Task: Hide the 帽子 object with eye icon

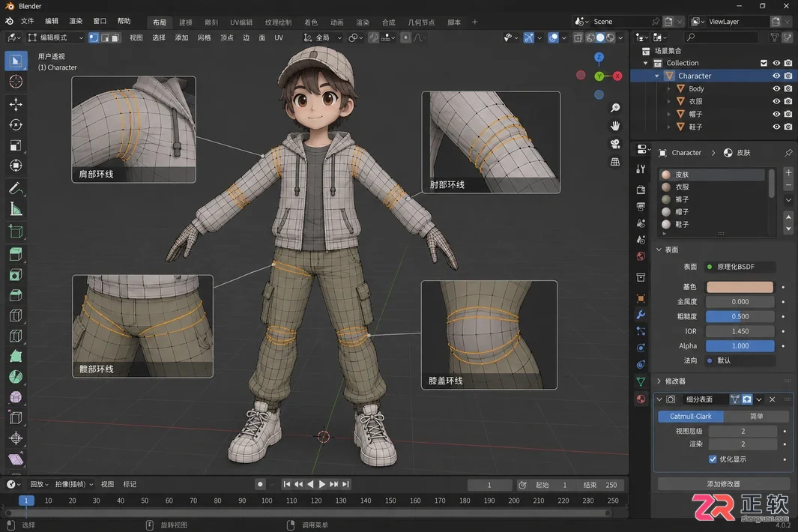Action: pos(776,114)
